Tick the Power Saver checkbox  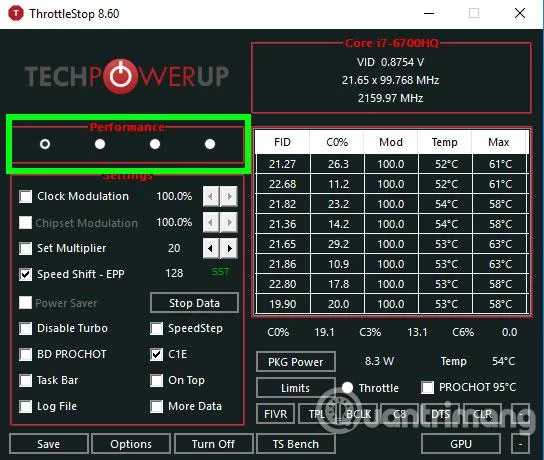click(x=26, y=303)
